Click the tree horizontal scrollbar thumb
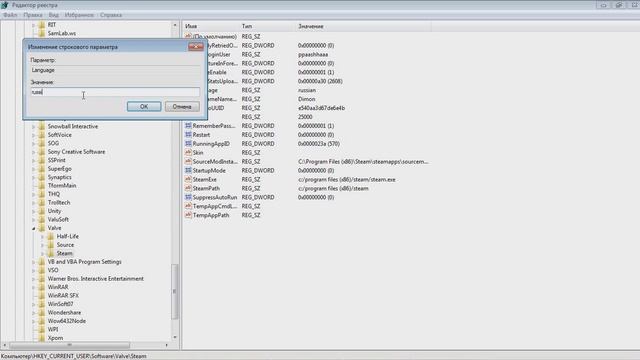The height and width of the screenshot is (360, 640). pos(69,345)
